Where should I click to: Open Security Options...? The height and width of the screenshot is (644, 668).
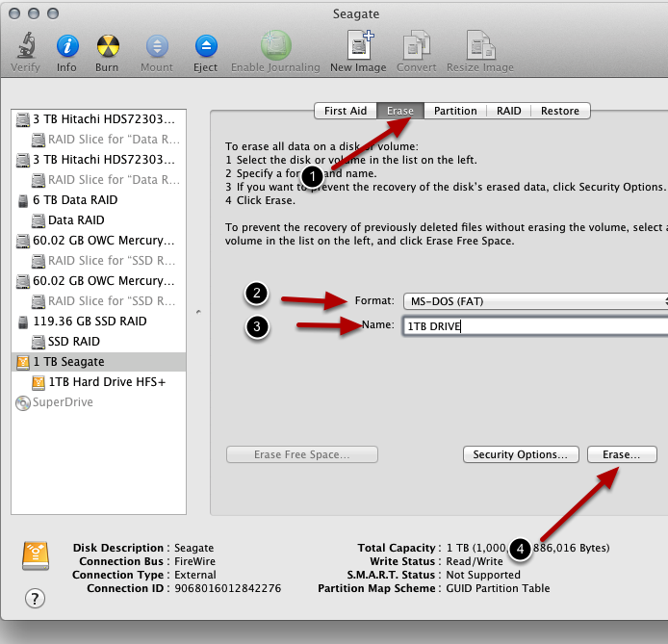(x=521, y=454)
